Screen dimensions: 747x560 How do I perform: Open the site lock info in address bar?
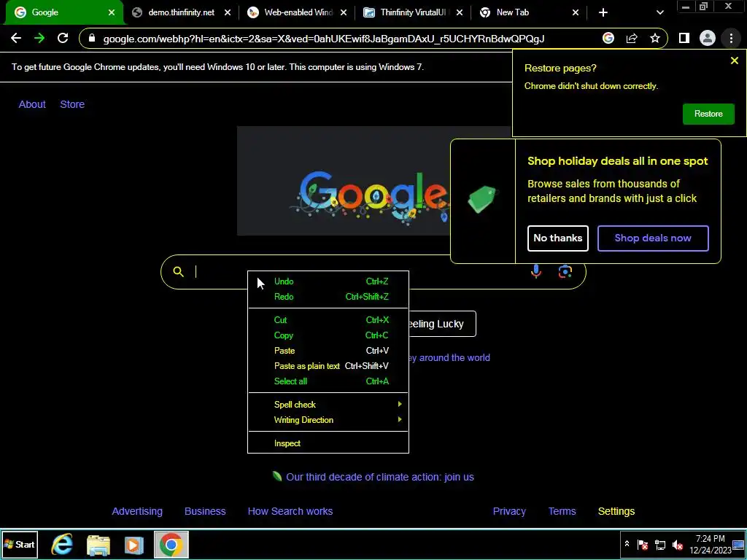[x=92, y=38]
